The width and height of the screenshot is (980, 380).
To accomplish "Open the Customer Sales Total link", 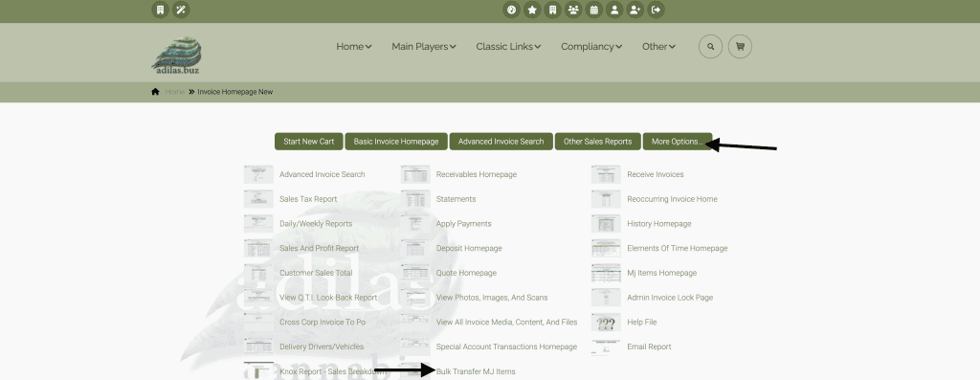I will pos(316,273).
